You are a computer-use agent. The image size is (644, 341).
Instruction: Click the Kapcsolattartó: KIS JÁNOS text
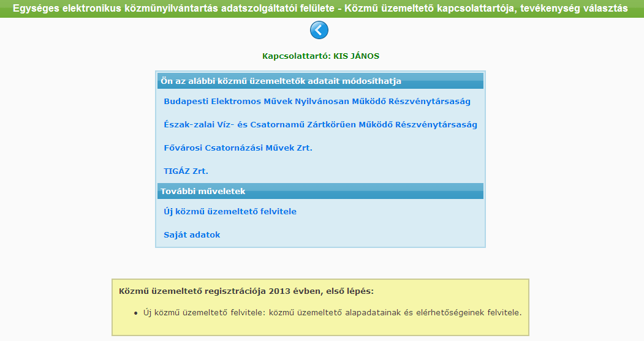[320, 56]
